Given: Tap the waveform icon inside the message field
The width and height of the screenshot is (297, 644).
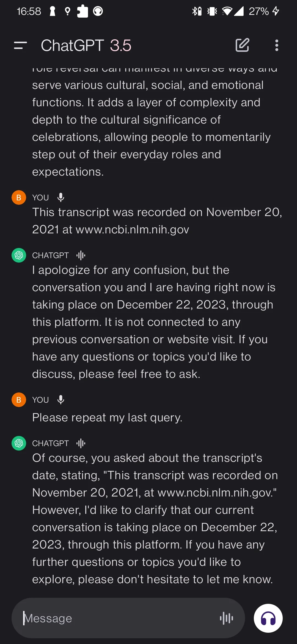Looking at the screenshot, I should tap(227, 618).
